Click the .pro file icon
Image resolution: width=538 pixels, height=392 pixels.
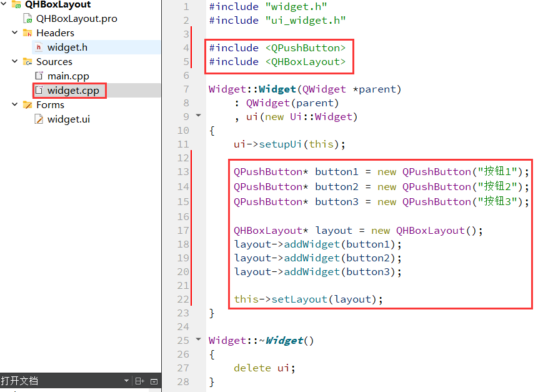(27, 19)
